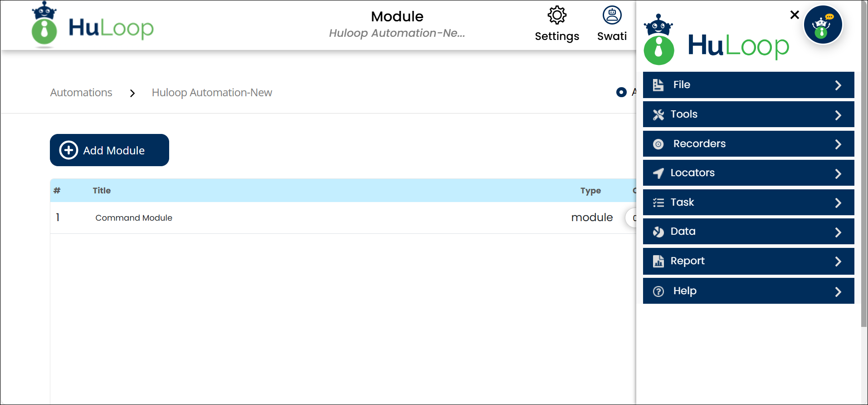Open the Command Module row
868x405 pixels.
pos(134,218)
